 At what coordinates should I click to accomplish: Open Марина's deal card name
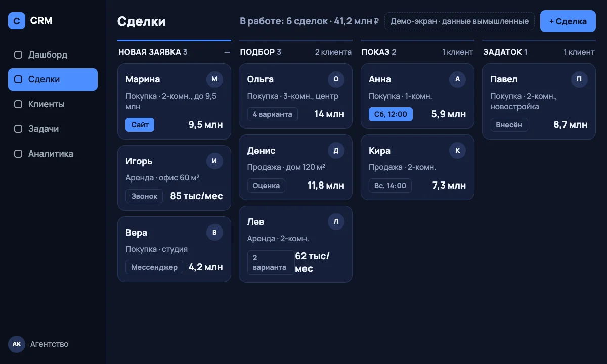(143, 79)
